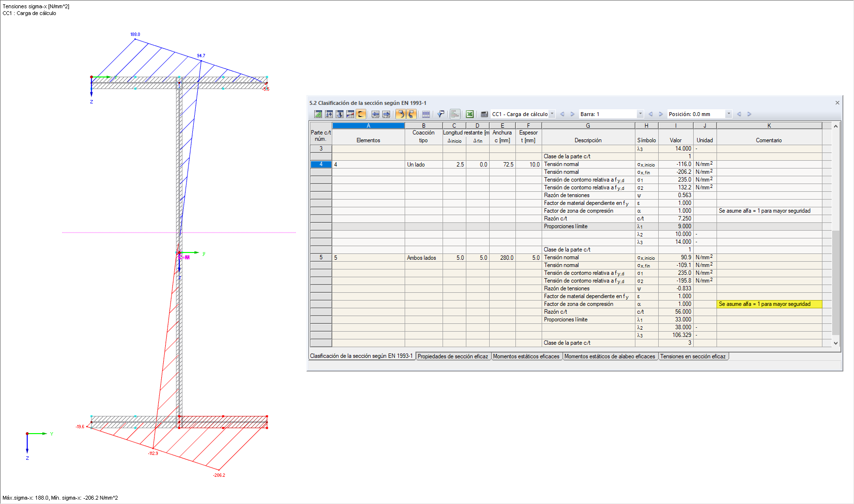Go to next Posición with right arrow
Image resolution: width=854 pixels, height=504 pixels.
point(749,114)
